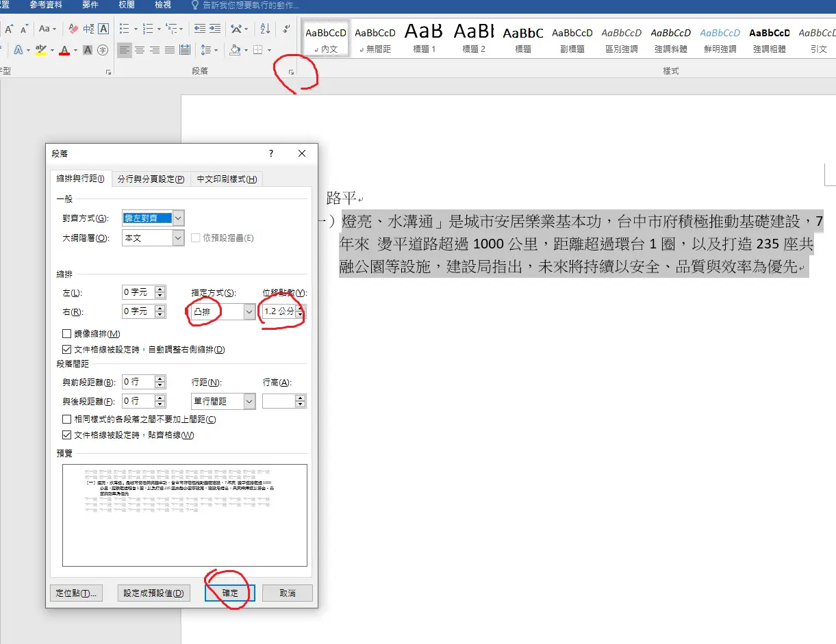Open the 對齊方式 dropdown
Image resolution: width=836 pixels, height=644 pixels.
[179, 218]
